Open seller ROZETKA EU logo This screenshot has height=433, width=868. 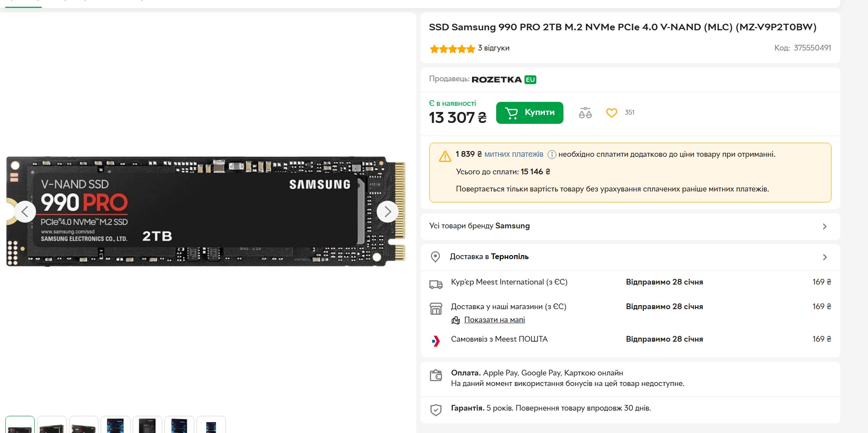tap(504, 79)
